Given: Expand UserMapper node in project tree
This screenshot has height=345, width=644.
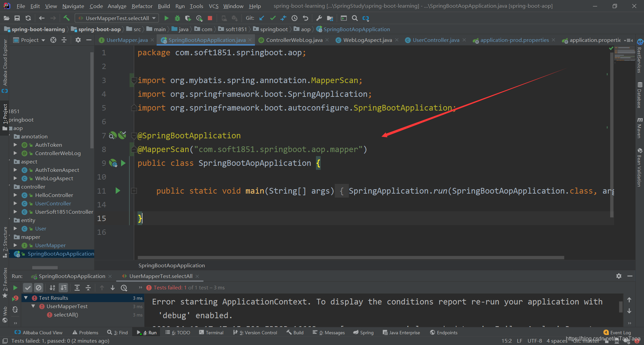Looking at the screenshot, I should click(15, 245).
